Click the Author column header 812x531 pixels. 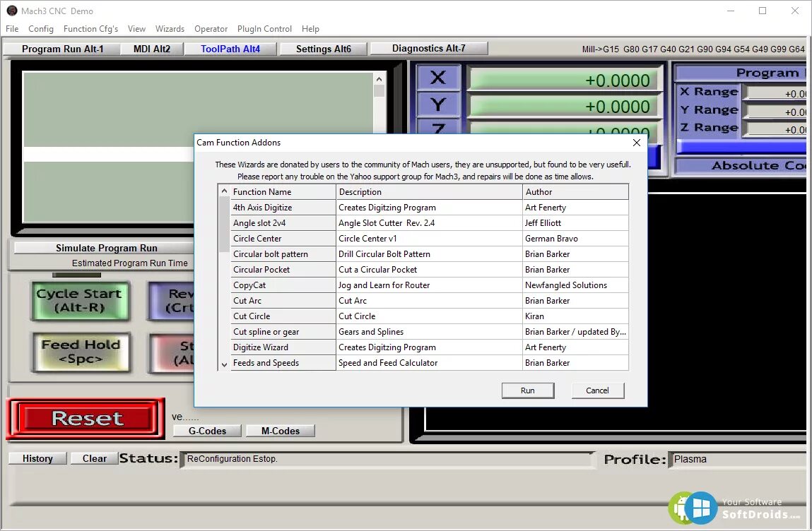tap(576, 192)
